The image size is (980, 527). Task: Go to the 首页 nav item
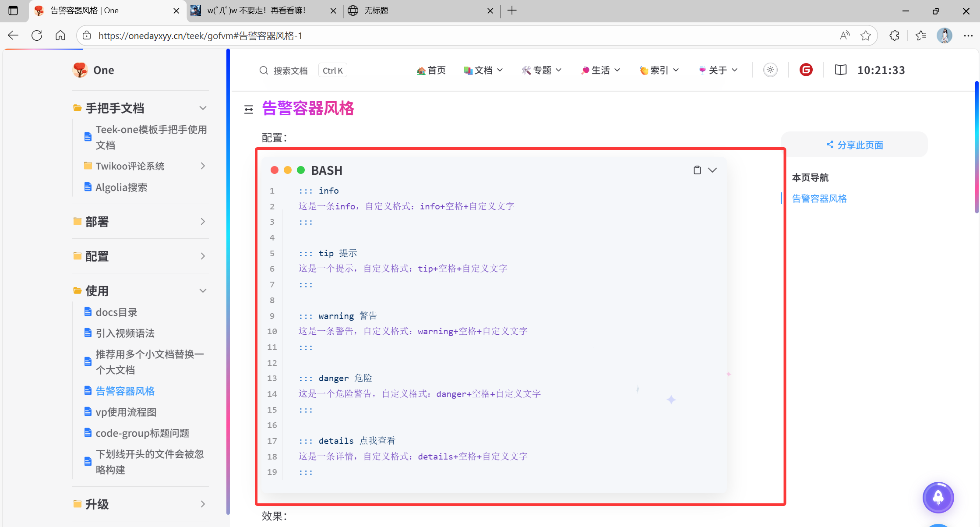(x=431, y=70)
